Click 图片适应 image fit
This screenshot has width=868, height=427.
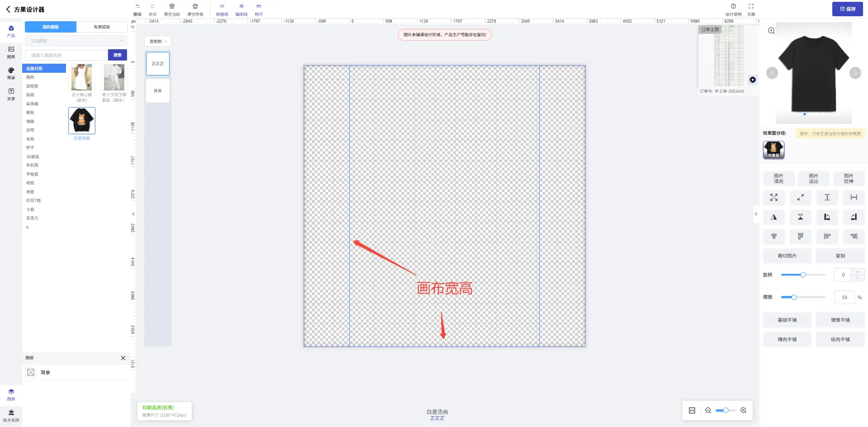(x=814, y=178)
